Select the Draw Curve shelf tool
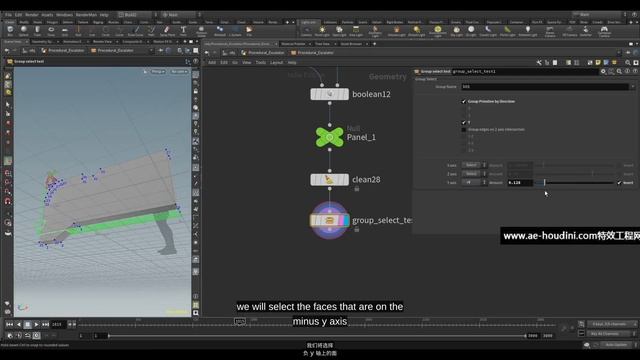 point(136,31)
